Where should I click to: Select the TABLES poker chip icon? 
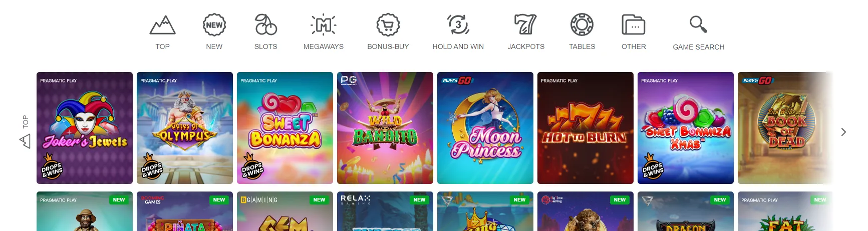(x=582, y=24)
